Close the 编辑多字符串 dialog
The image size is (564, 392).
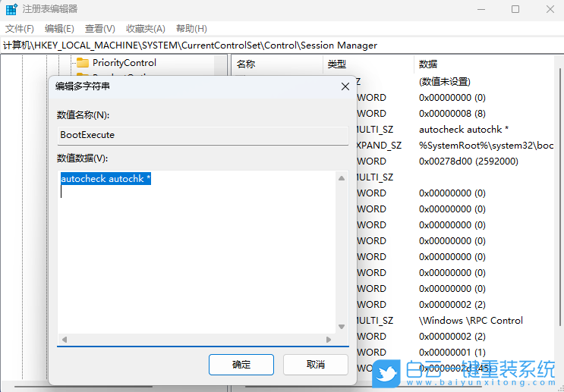[x=345, y=86]
